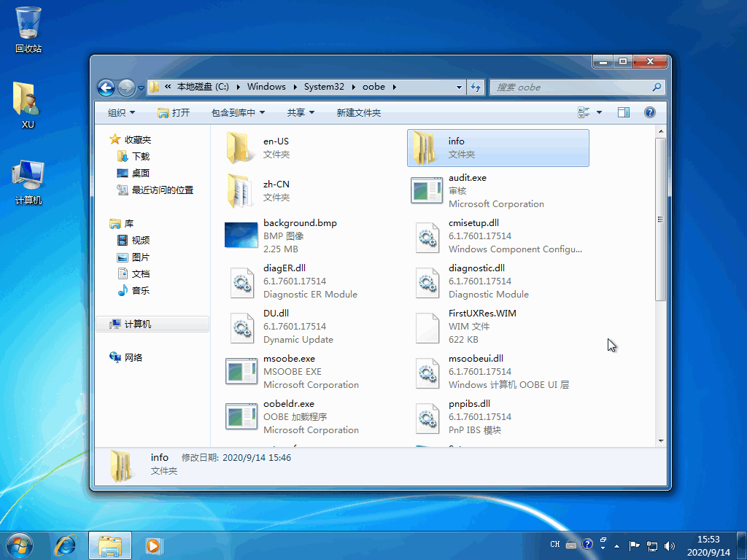
Task: Click the Help question mark icon
Action: (x=650, y=112)
